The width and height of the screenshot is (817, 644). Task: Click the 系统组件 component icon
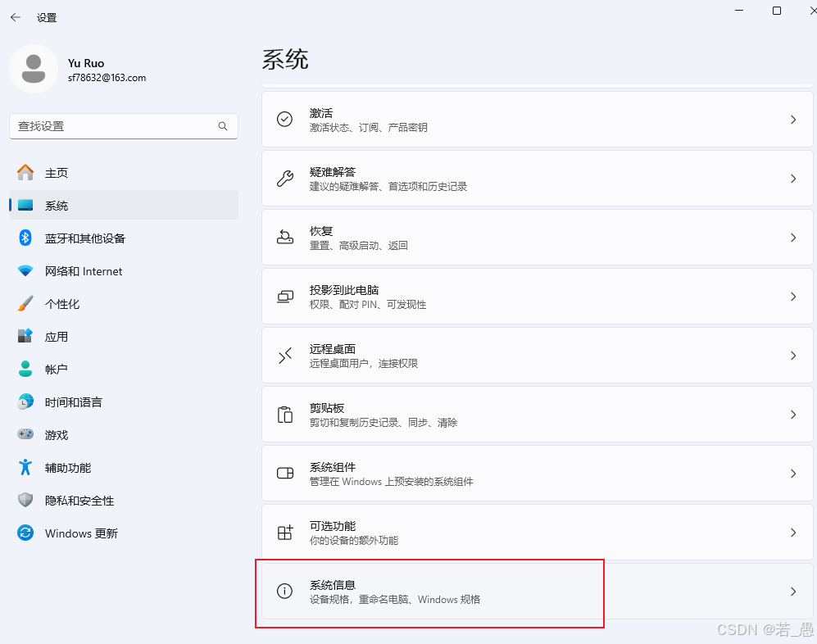pos(284,473)
